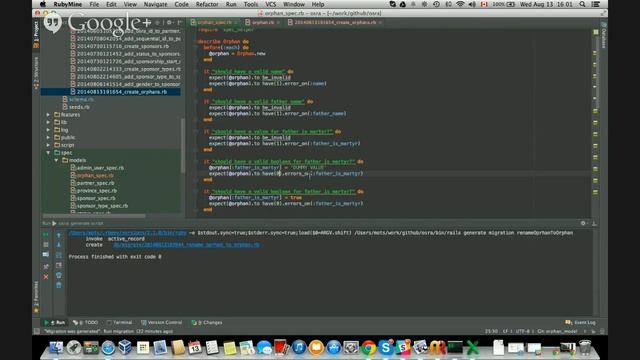Screen dimensions: 640x360
Task: Click the Wi-Fi icon in menu bar
Action: click(x=460, y=4)
